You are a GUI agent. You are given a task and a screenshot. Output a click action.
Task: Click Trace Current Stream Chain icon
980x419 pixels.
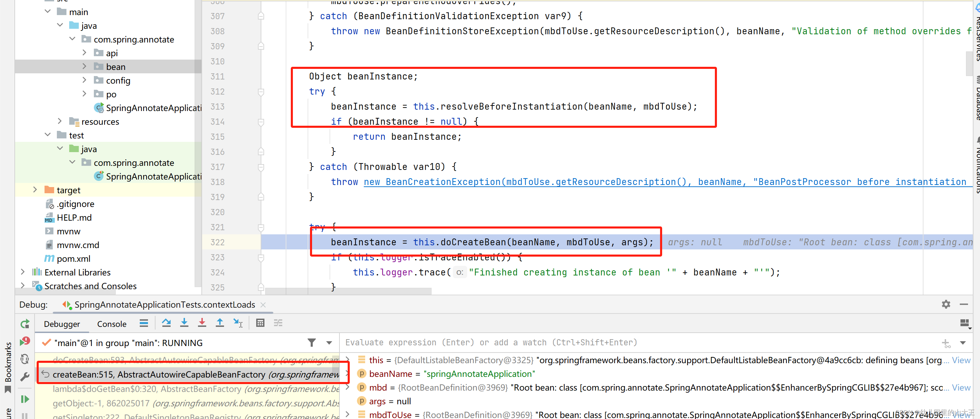click(x=278, y=323)
